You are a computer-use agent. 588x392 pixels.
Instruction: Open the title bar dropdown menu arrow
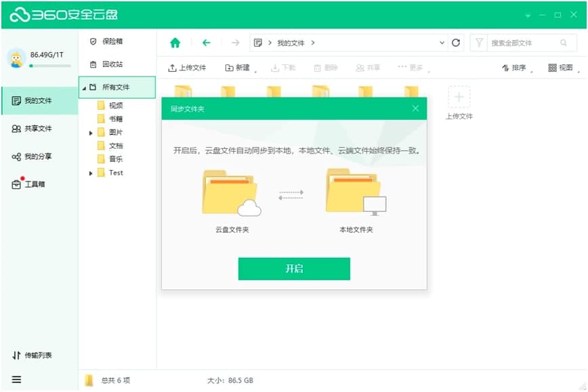click(x=528, y=16)
